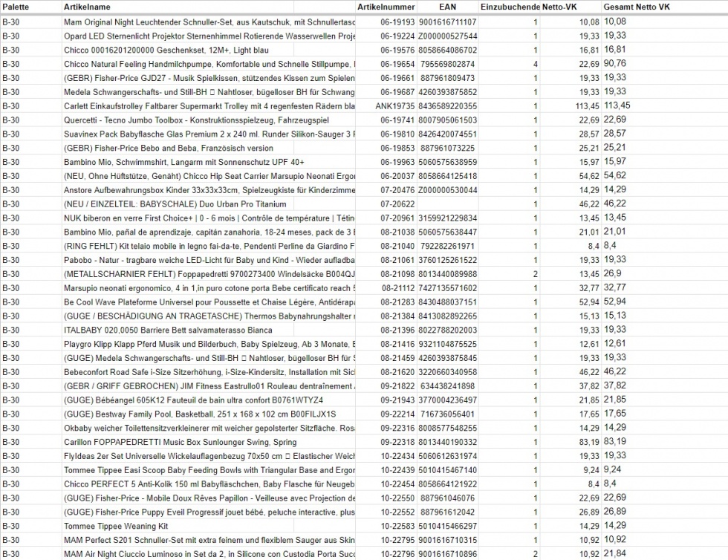The height and width of the screenshot is (560, 728).
Task: Click the Artikelnummer column header
Action: click(386, 7)
